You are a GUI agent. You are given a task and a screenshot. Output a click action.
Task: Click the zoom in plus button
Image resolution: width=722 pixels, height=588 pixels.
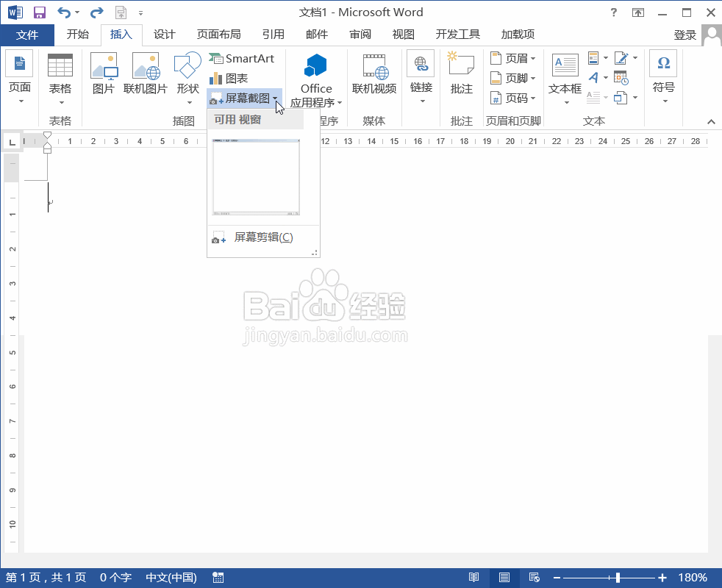point(662,578)
